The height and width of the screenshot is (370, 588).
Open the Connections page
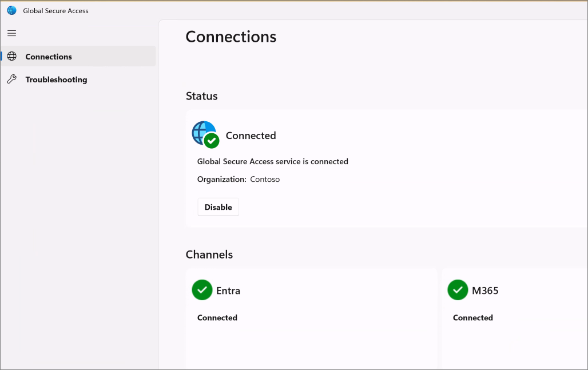tap(78, 56)
